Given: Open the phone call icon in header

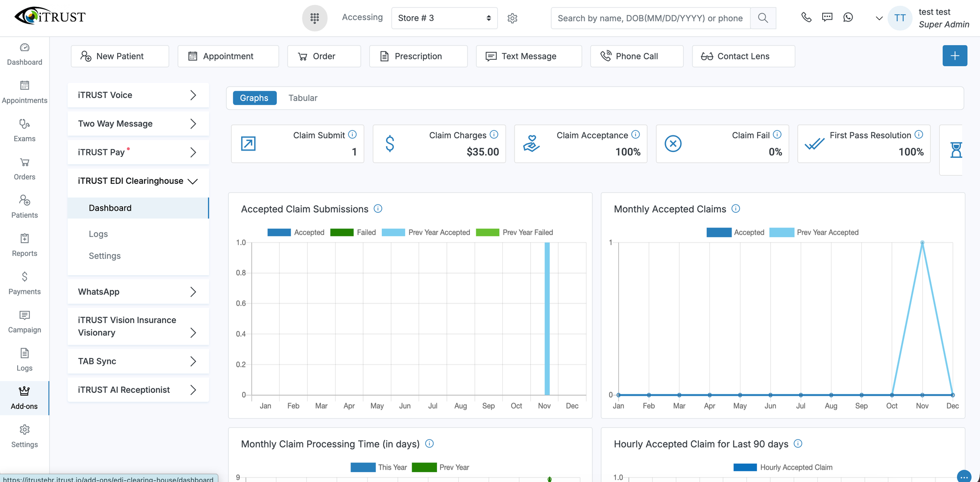Looking at the screenshot, I should (806, 17).
